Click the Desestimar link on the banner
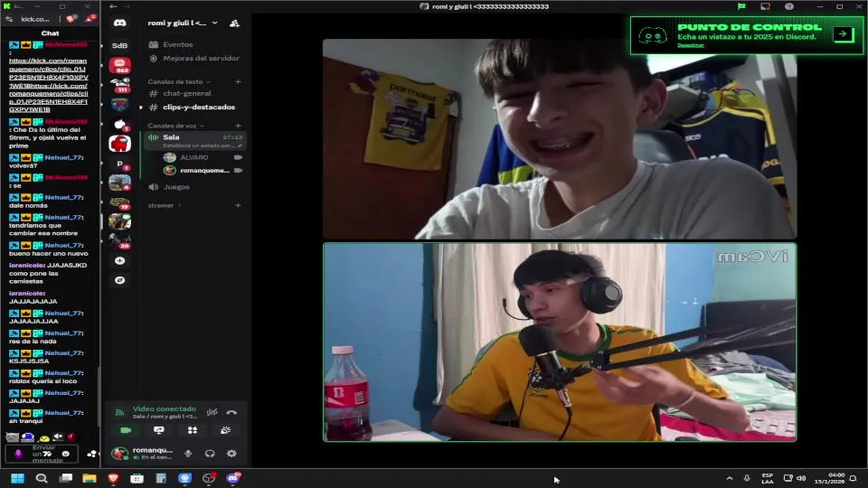 point(690,45)
